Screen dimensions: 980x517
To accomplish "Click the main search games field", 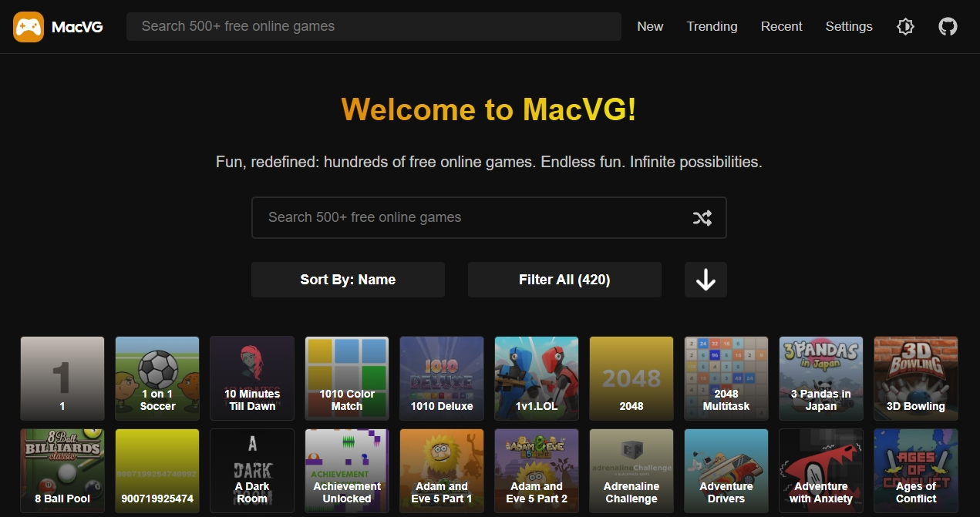I will click(x=470, y=218).
